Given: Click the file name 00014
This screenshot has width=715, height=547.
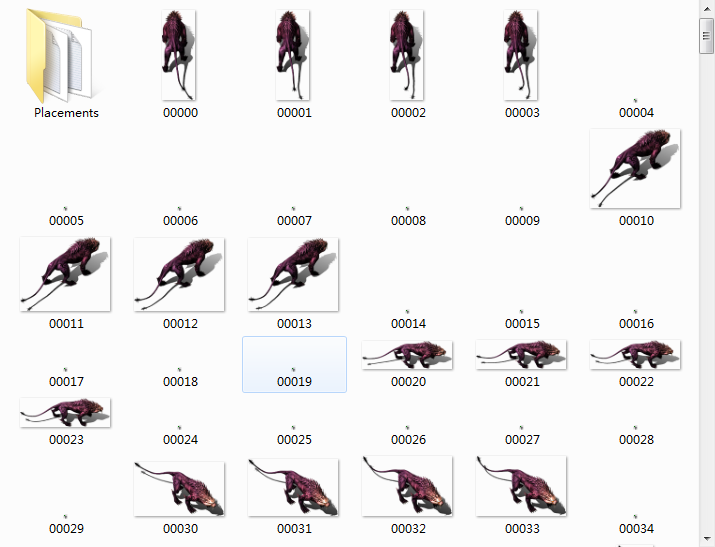Looking at the screenshot, I should click(x=409, y=324).
